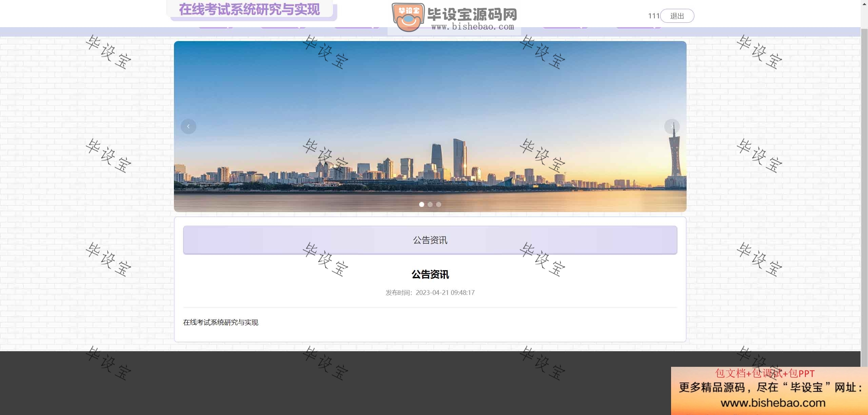Click the 发布时间 2023-04-21 09:48:17 line

click(x=430, y=293)
